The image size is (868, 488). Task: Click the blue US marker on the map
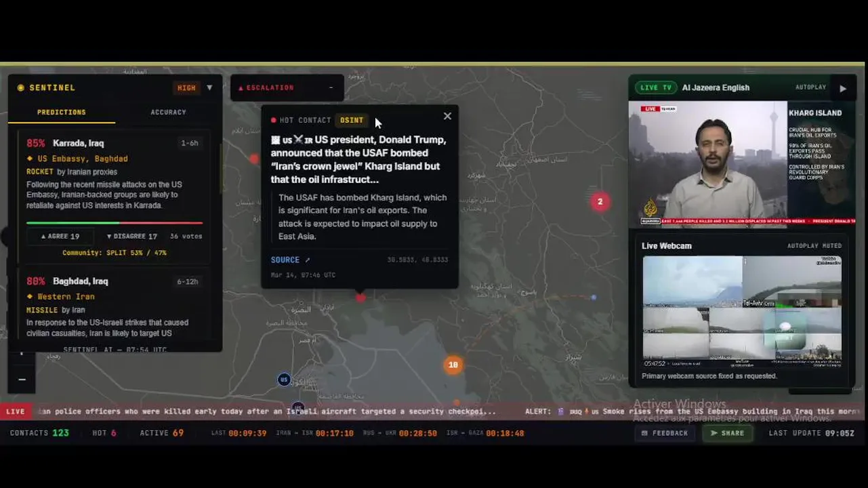coord(285,380)
